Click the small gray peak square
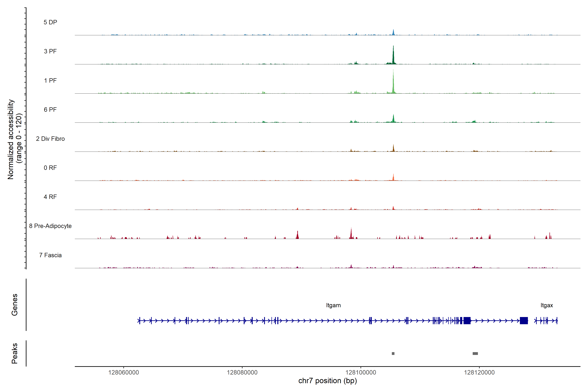This screenshot has width=588, height=392. (x=393, y=353)
